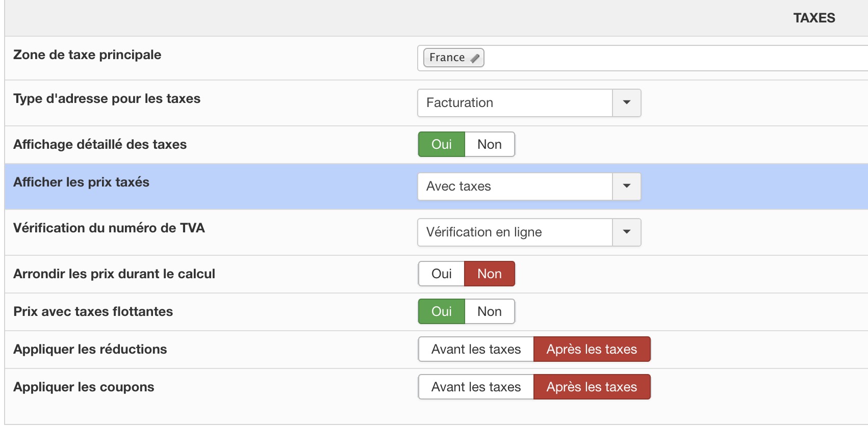Click the TAXES section header
This screenshot has height=426, width=868.
tap(814, 18)
